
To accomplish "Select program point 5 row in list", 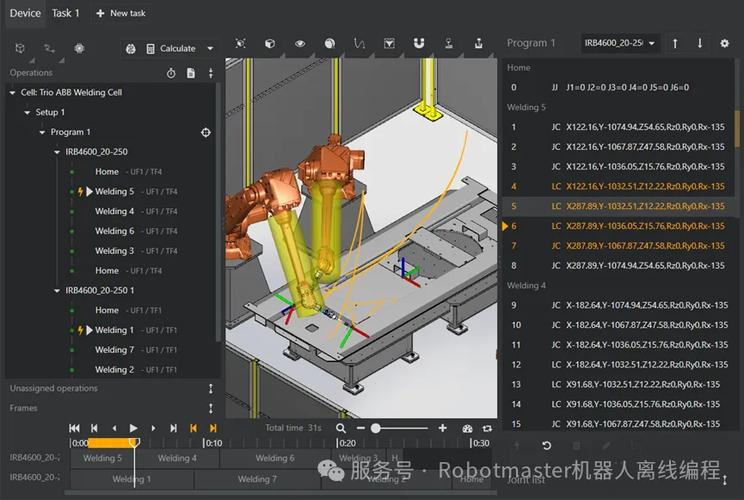I will (x=619, y=206).
